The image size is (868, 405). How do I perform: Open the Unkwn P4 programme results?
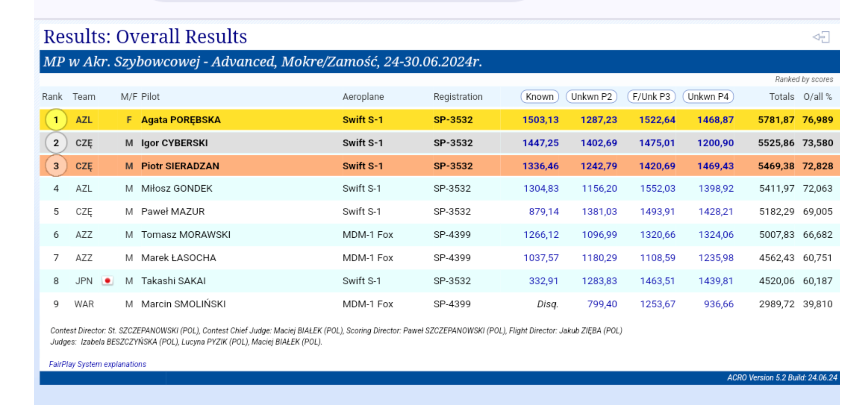point(708,97)
